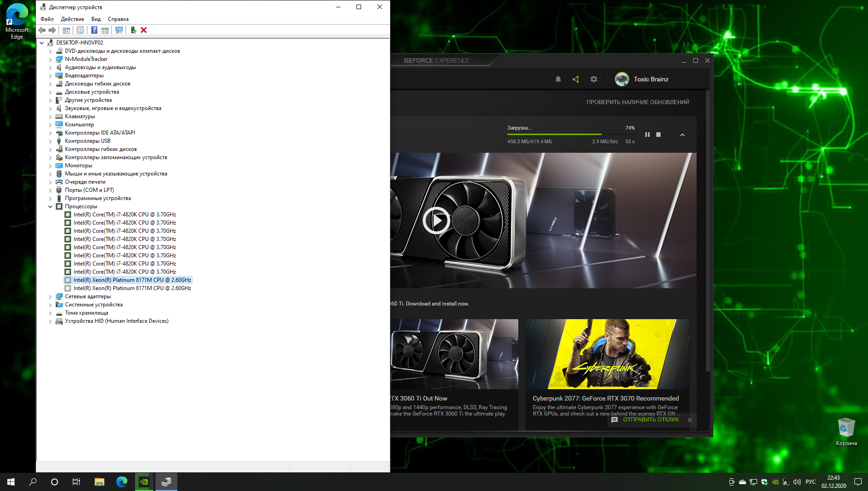Screen dimensions: 868x491
Task: Pause the driver download
Action: tap(647, 135)
